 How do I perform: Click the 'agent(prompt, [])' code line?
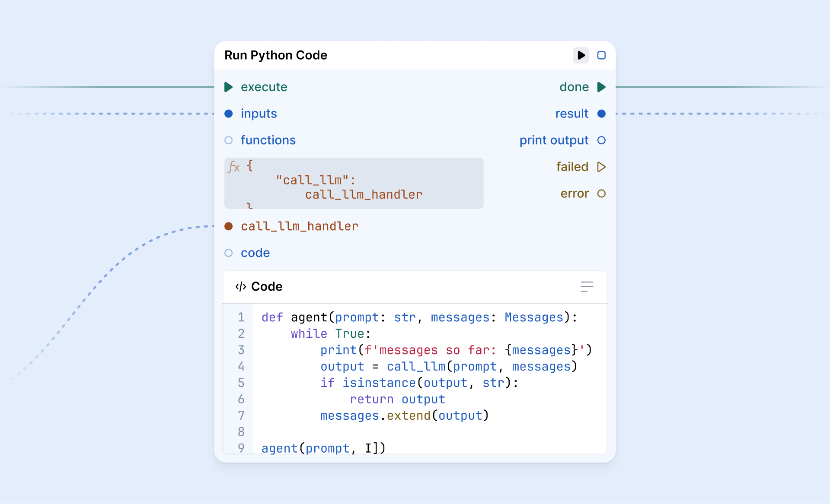pos(323,448)
